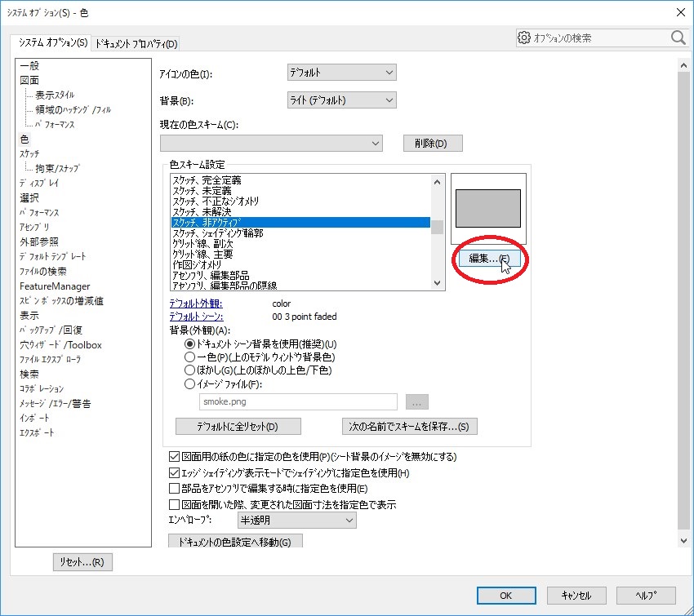The width and height of the screenshot is (694, 616).
Task: Expand the 背景 ライト dropdown
Action: click(x=342, y=100)
